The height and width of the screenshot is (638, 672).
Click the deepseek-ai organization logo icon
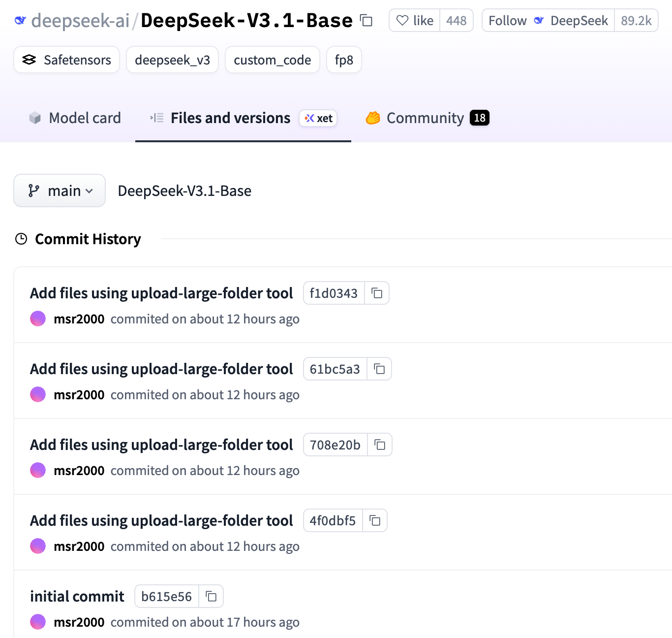point(20,21)
